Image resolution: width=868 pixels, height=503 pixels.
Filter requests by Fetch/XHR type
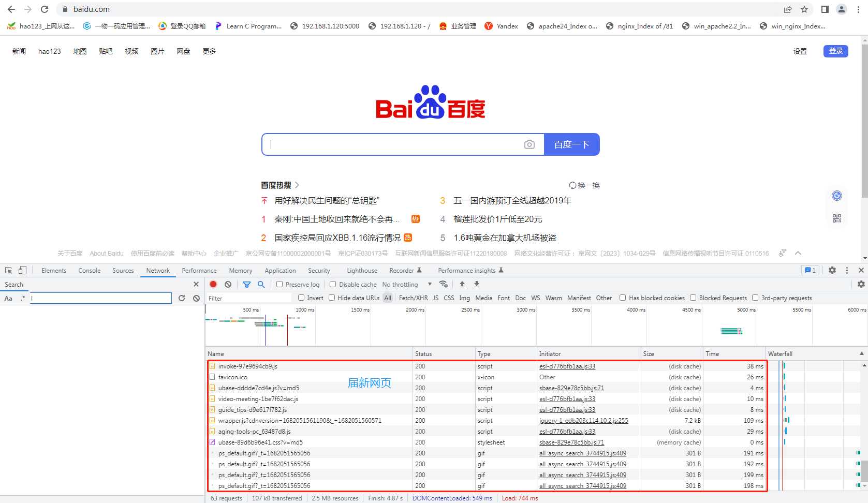coord(414,298)
